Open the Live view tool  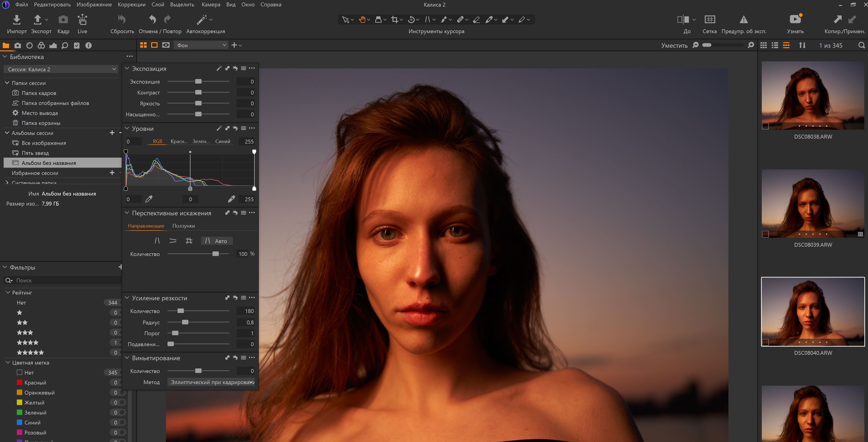click(x=82, y=20)
